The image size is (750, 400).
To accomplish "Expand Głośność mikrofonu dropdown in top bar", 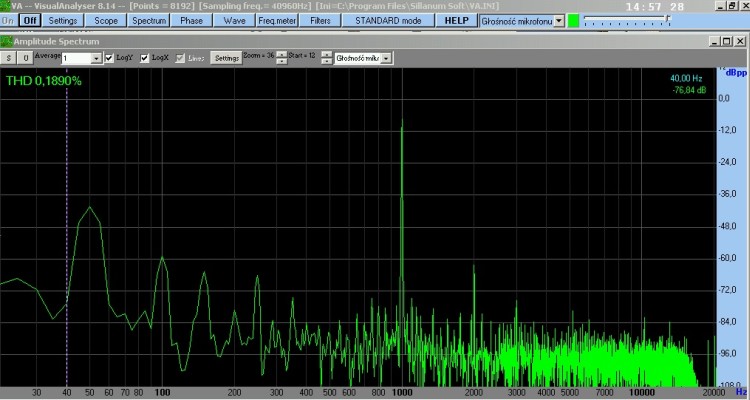I will (x=559, y=21).
